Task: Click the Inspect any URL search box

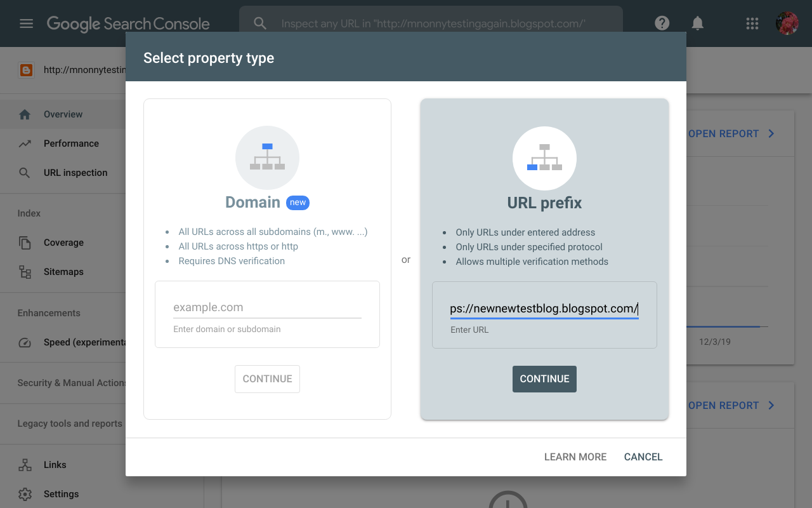Action: click(x=431, y=23)
